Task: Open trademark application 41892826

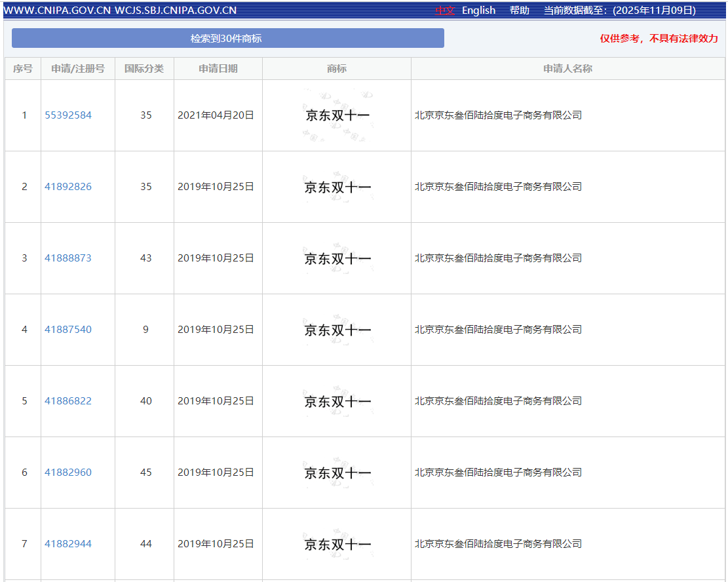Action: [68, 187]
